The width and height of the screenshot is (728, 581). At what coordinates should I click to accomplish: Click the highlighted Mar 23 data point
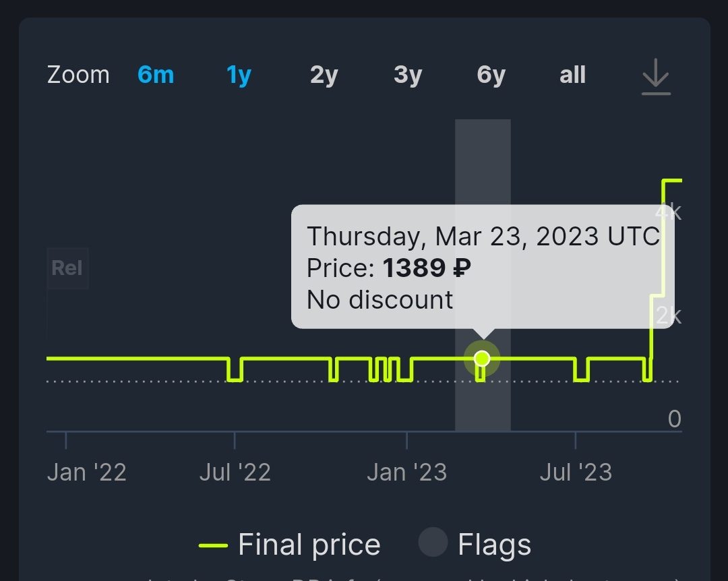pos(482,359)
